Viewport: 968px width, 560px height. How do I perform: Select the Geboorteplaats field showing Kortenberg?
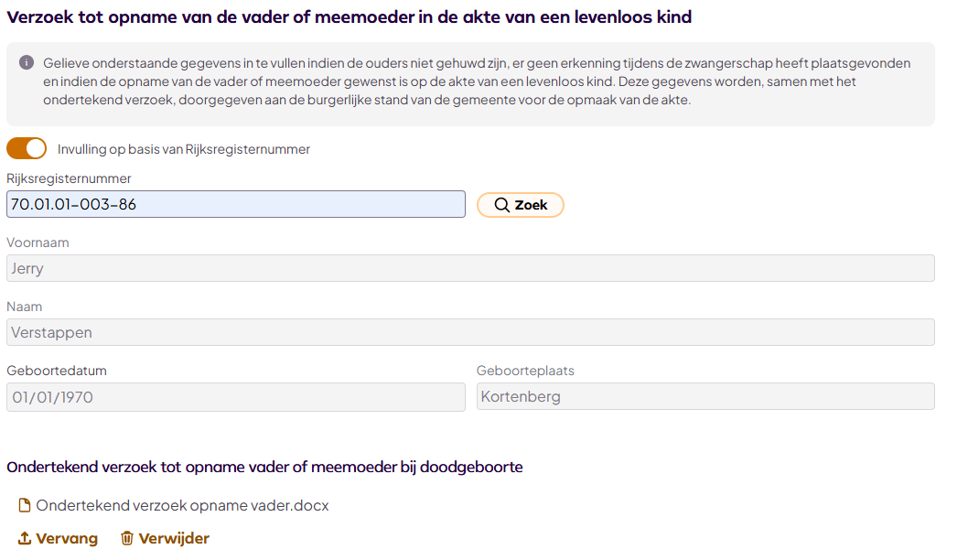tap(705, 396)
